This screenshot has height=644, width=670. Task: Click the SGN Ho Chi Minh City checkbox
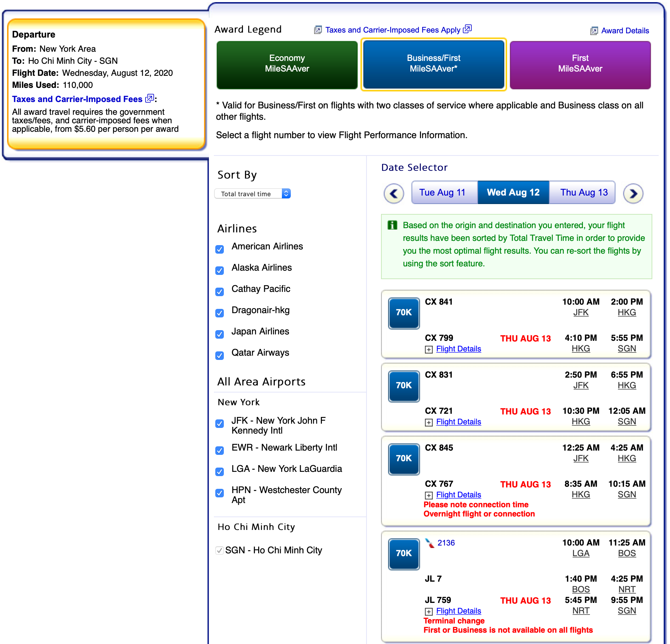pos(220,550)
